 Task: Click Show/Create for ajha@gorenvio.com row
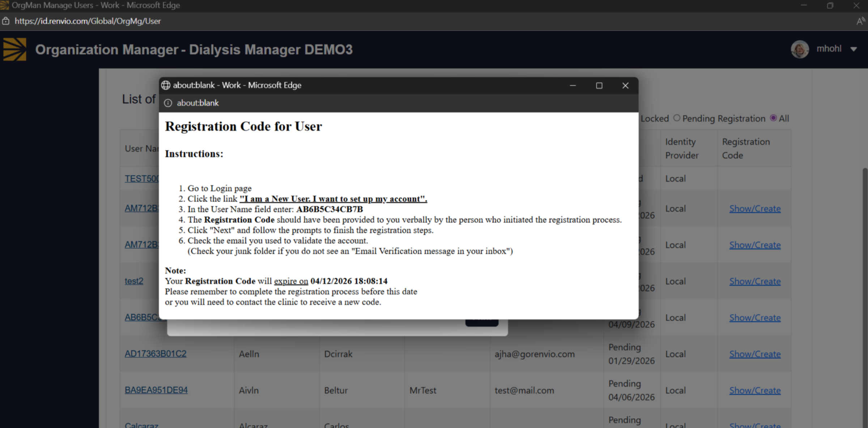tap(755, 354)
